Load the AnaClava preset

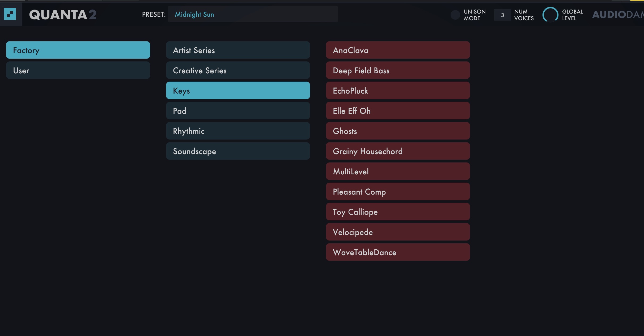(398, 50)
